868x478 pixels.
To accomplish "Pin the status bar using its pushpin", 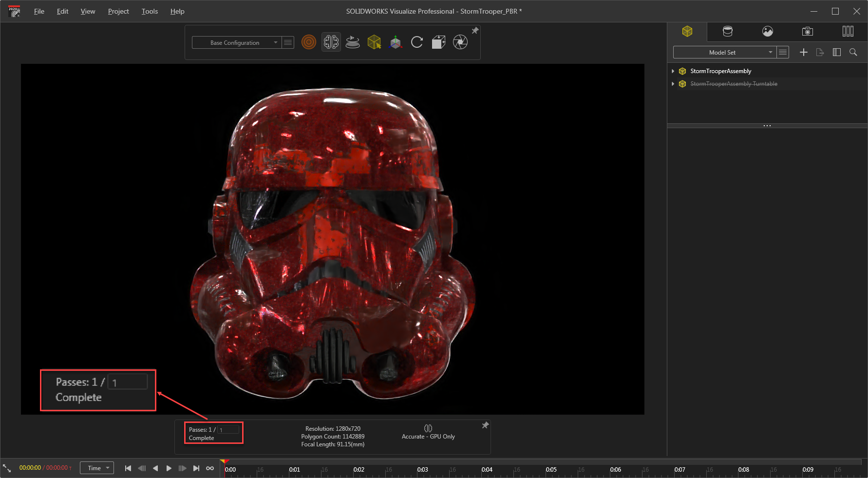I will click(485, 425).
